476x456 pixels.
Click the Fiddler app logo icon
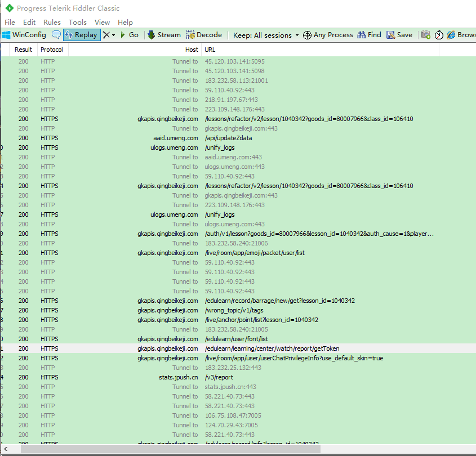point(10,8)
